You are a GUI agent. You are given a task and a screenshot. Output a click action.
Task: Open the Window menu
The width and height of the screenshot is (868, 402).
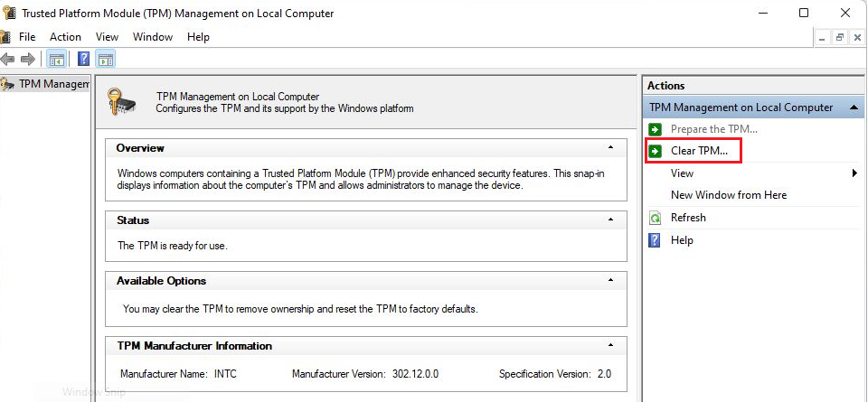(153, 37)
